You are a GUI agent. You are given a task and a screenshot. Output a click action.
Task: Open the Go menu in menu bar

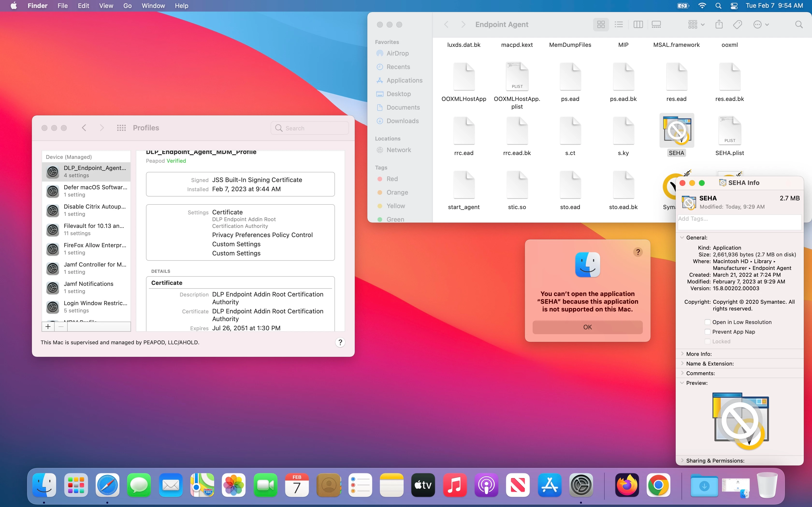point(127,6)
